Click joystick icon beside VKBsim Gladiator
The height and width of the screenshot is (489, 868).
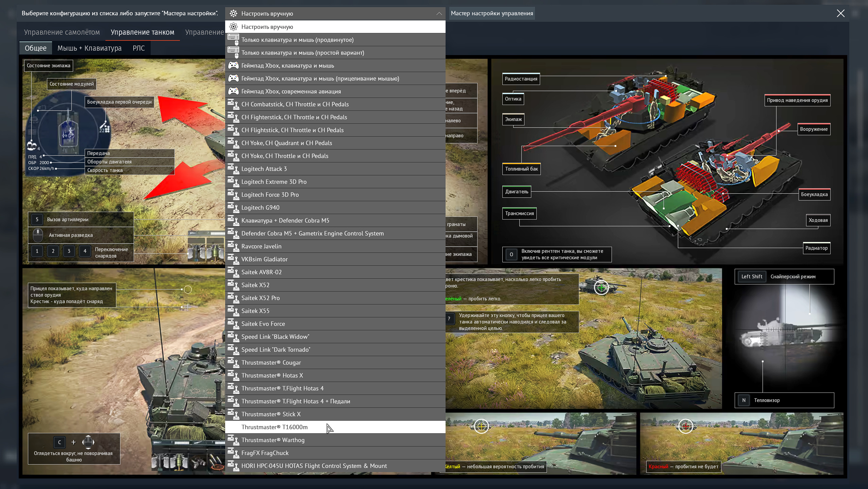(233, 259)
